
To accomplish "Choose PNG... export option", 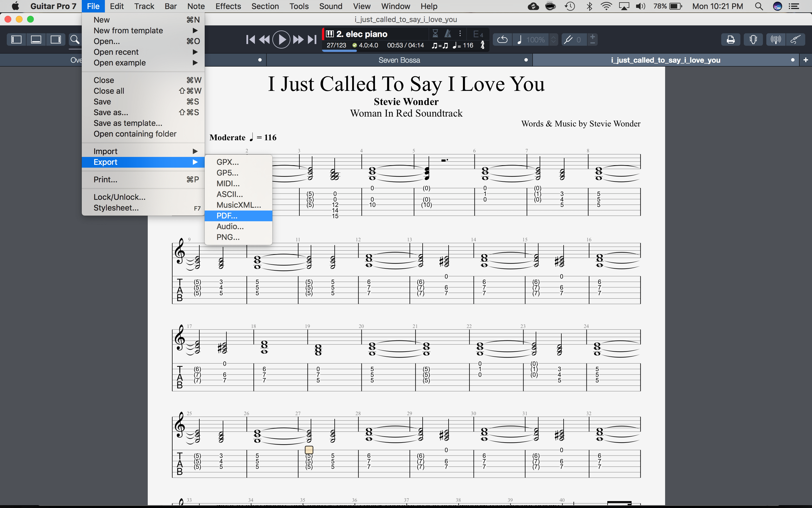I will (239, 237).
